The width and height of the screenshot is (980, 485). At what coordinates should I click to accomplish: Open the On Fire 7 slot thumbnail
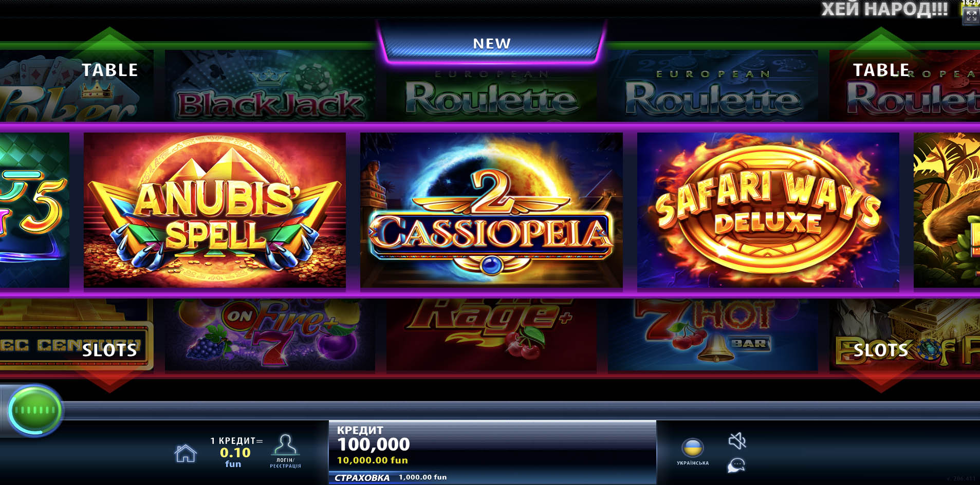(270, 334)
